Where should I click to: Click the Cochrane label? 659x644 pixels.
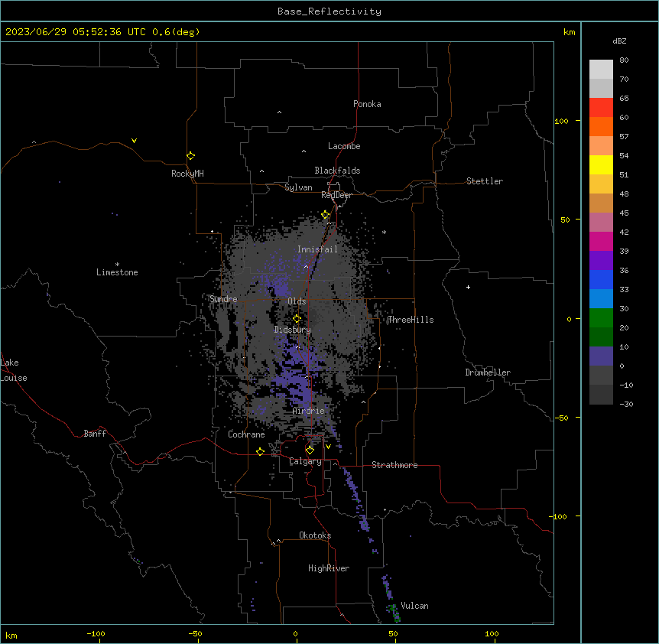[x=246, y=434]
